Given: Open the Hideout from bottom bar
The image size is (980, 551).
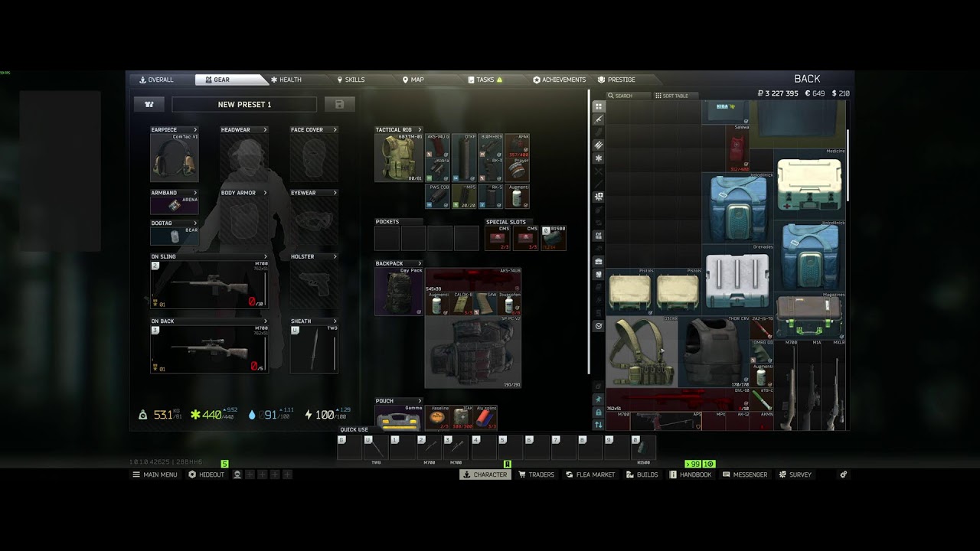Looking at the screenshot, I should pyautogui.click(x=207, y=474).
